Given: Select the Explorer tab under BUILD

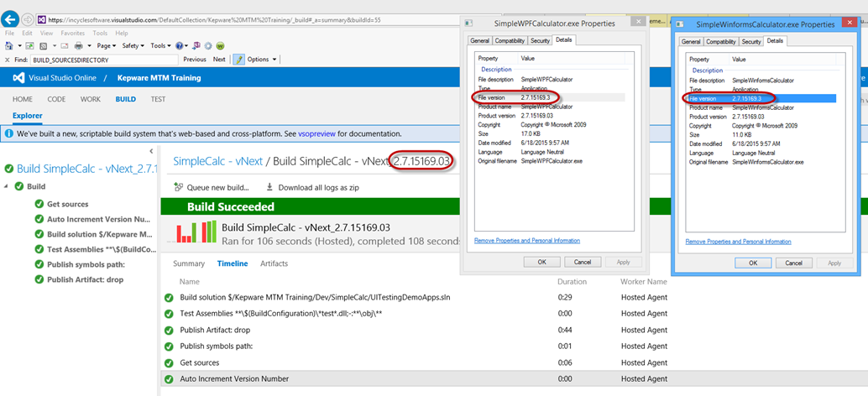Looking at the screenshot, I should click(x=28, y=116).
